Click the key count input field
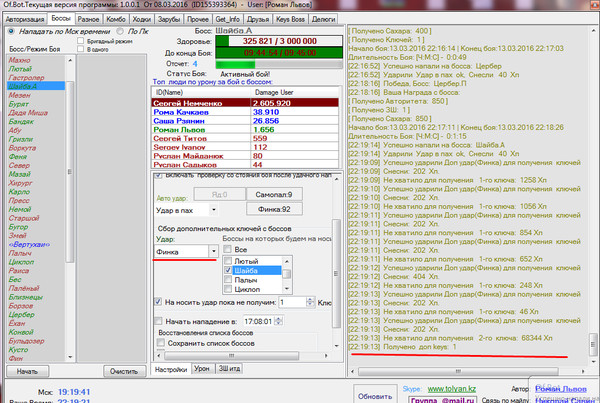 point(293,302)
